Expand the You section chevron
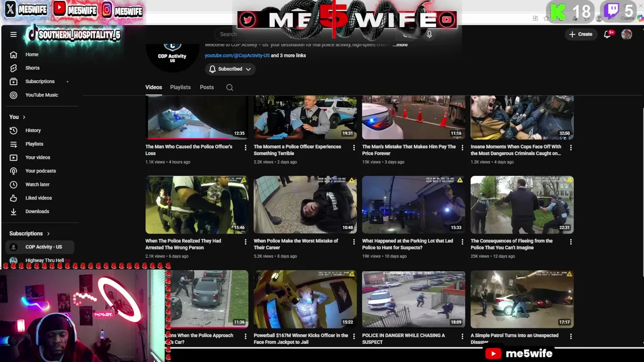The image size is (644, 362). [x=24, y=117]
